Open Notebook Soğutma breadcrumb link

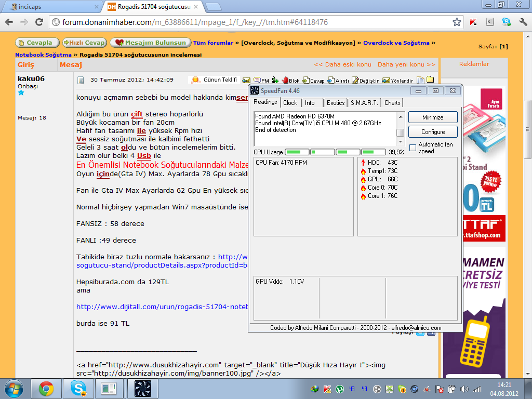point(44,55)
